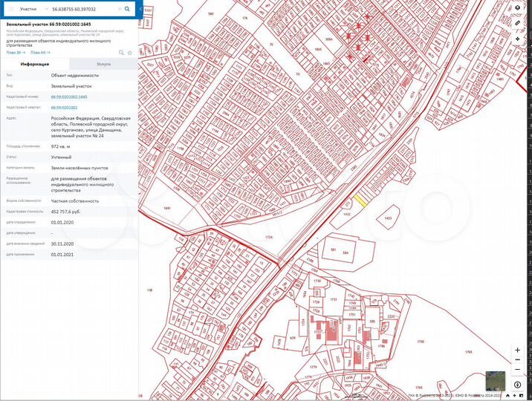Click parcel 1433 on the map
The image size is (532, 401).
[388, 218]
